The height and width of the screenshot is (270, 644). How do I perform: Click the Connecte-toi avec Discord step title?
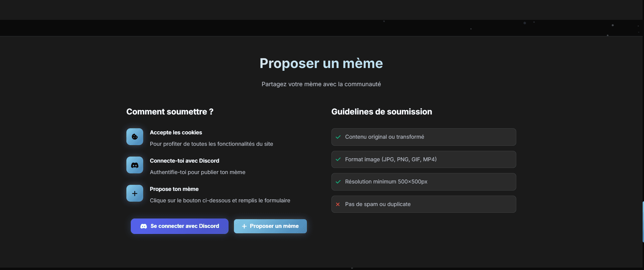pos(184,161)
